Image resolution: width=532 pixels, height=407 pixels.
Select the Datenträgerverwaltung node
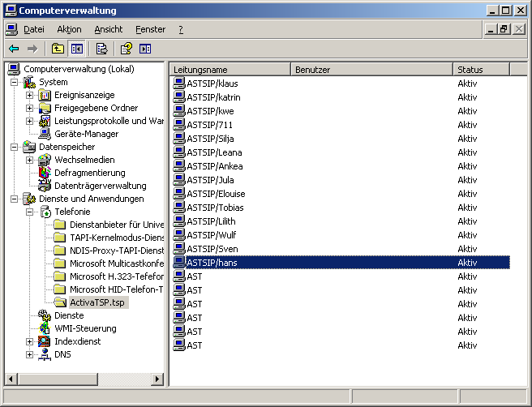100,186
